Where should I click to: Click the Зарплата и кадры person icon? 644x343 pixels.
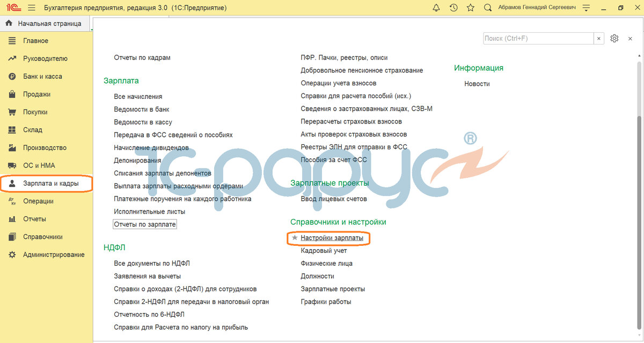click(12, 184)
